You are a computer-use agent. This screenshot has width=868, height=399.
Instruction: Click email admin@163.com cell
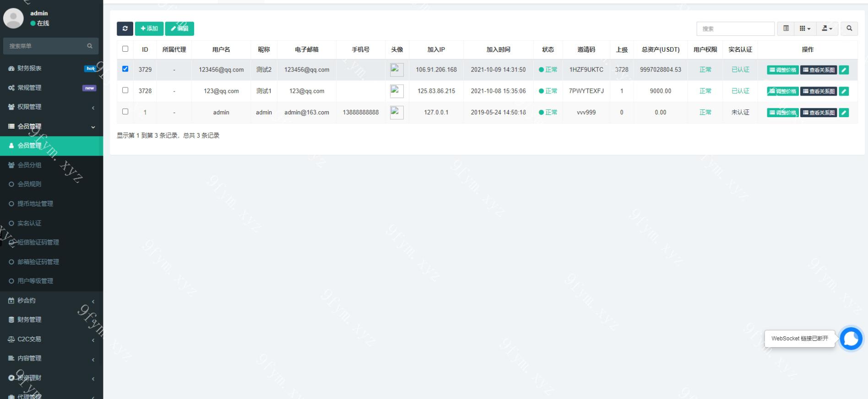click(306, 112)
